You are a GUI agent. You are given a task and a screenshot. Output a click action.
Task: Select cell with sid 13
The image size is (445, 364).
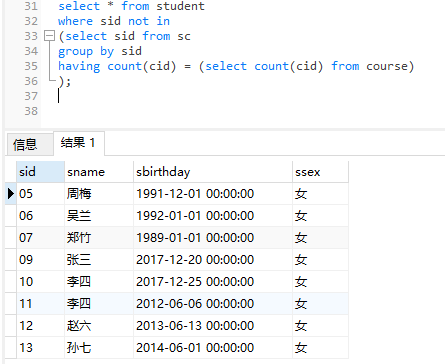(40, 348)
